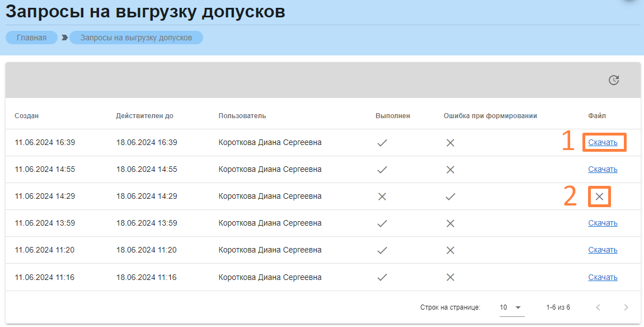644x327 pixels.
Task: Download file for 11.06.2024 16:39 request
Action: coord(603,143)
